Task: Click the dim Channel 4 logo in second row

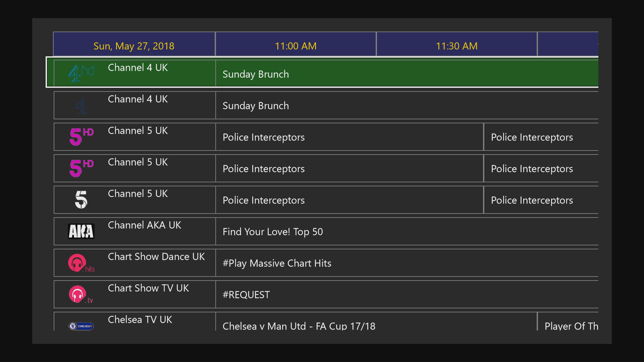Action: click(x=81, y=106)
